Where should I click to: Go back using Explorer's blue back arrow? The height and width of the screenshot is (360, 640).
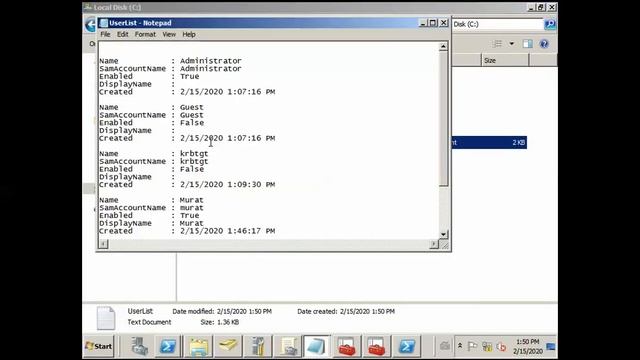coord(90,24)
